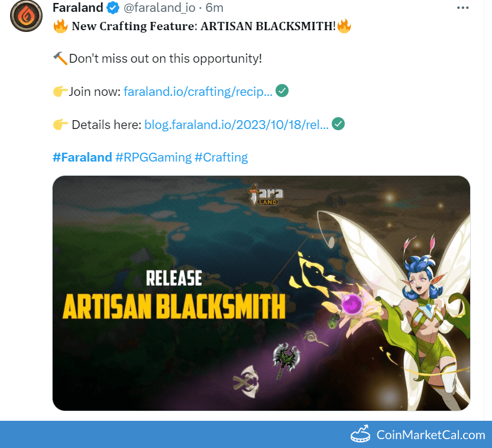Open the faraland.io/crafting/recip... link

click(x=198, y=92)
